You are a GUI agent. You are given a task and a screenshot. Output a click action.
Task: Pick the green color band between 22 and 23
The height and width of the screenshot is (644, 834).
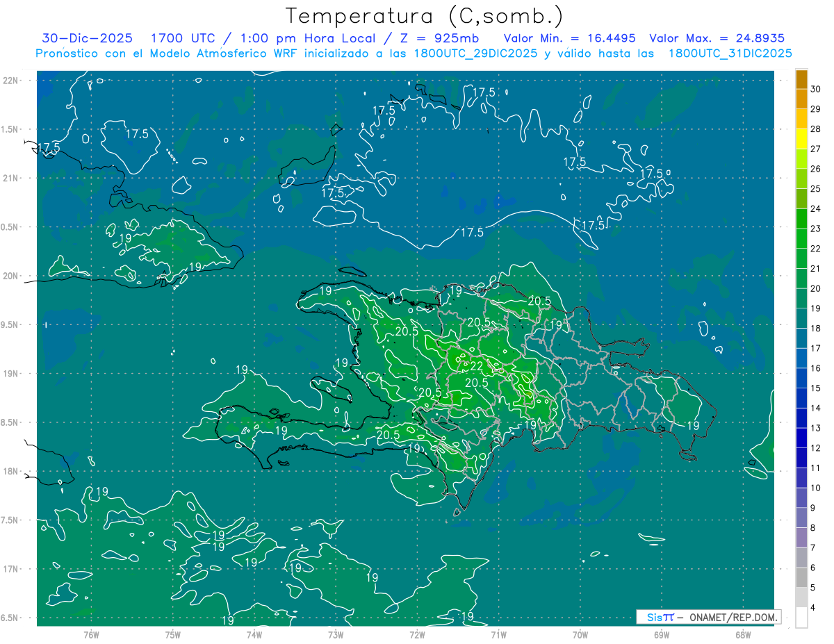pos(801,238)
